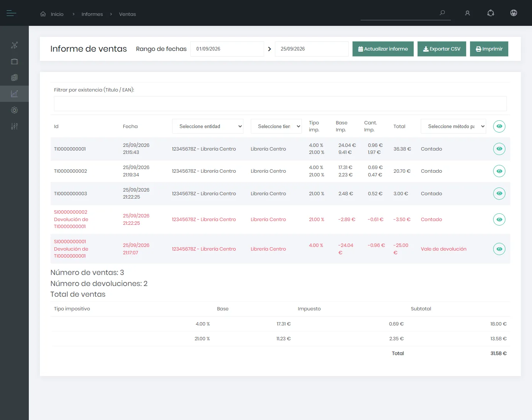Click the eye icon in table header
The height and width of the screenshot is (420, 532).
coord(499,126)
